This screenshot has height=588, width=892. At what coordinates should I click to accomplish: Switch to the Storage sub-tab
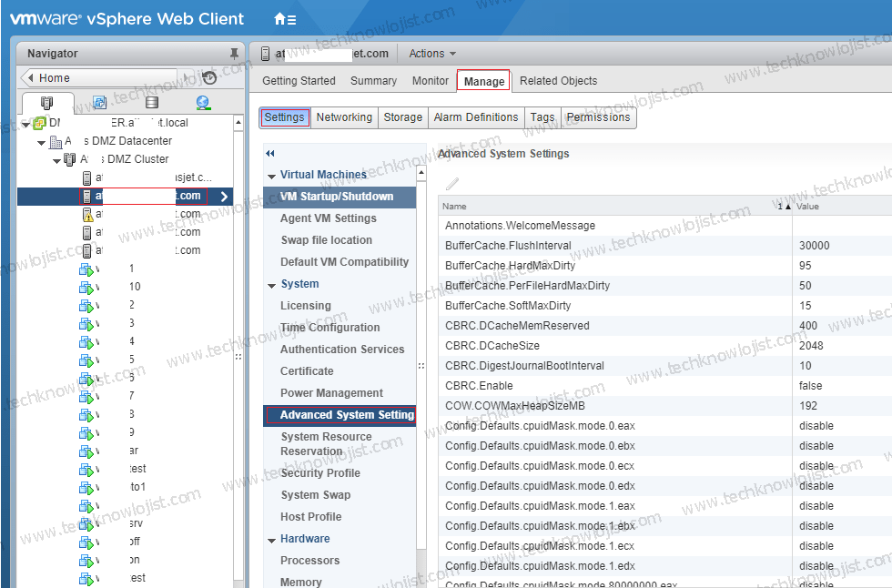[402, 117]
